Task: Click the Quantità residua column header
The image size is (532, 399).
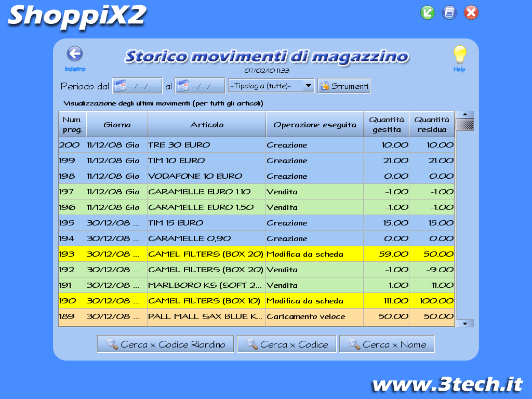Action: tap(432, 125)
